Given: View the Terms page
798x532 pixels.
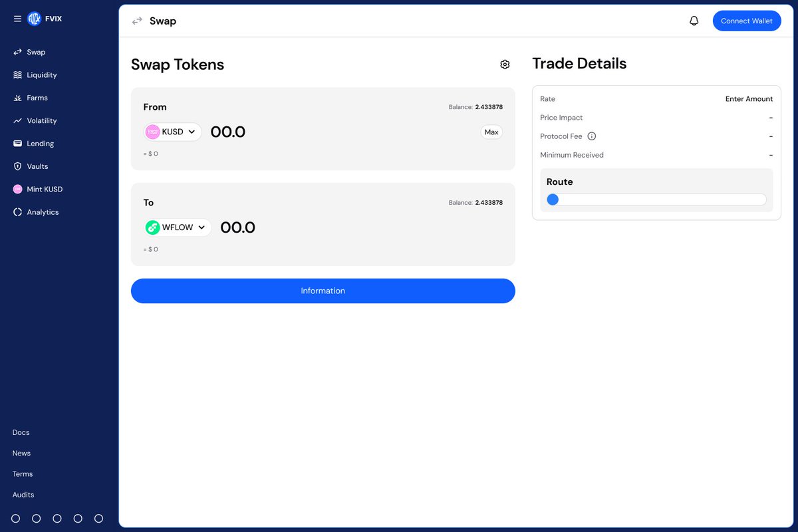Looking at the screenshot, I should [22, 473].
